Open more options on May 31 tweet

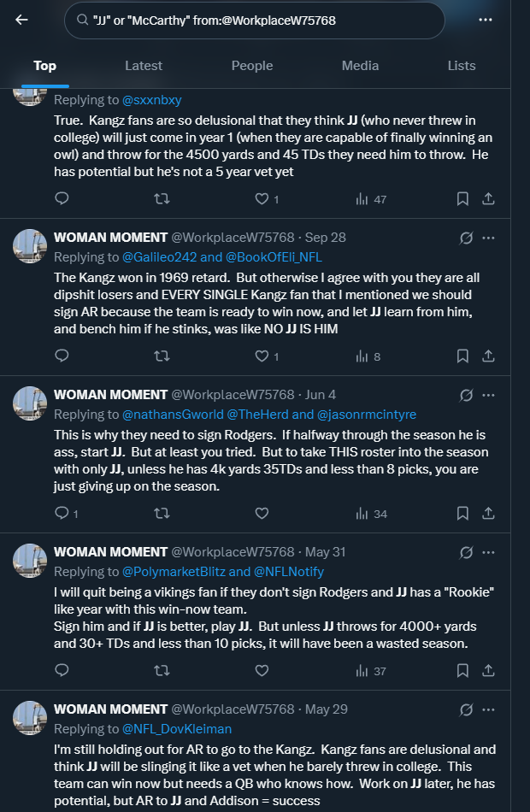[489, 552]
